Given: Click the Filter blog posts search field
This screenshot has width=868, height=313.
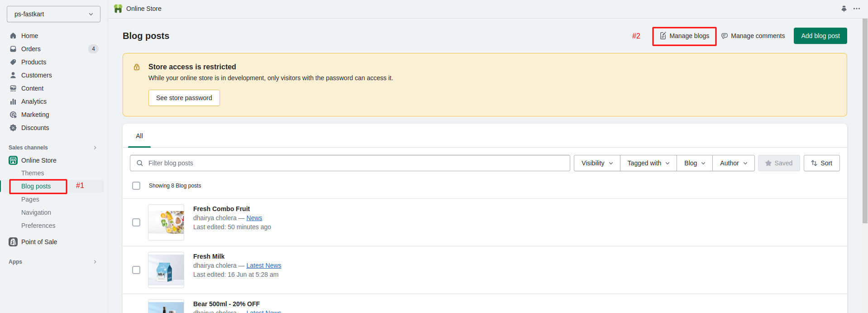Looking at the screenshot, I should click(x=353, y=163).
